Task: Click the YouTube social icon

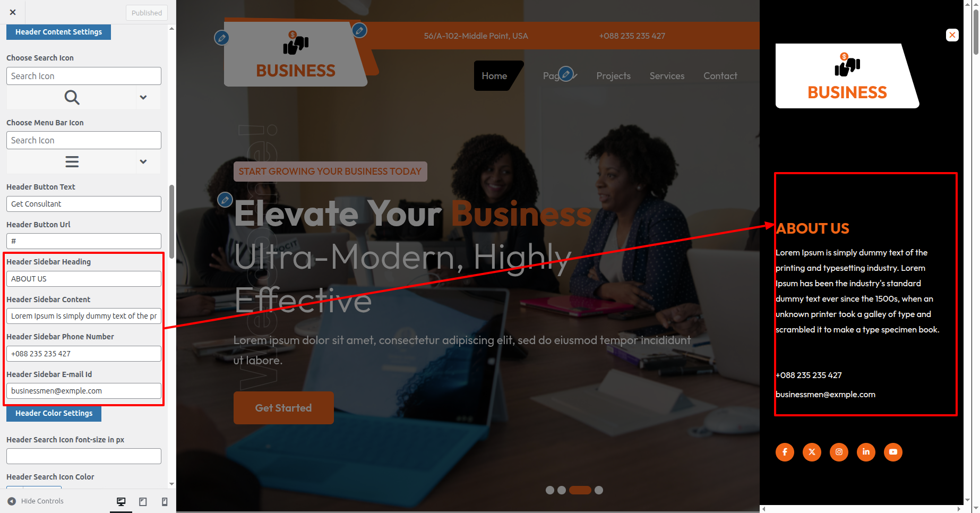Action: point(893,452)
